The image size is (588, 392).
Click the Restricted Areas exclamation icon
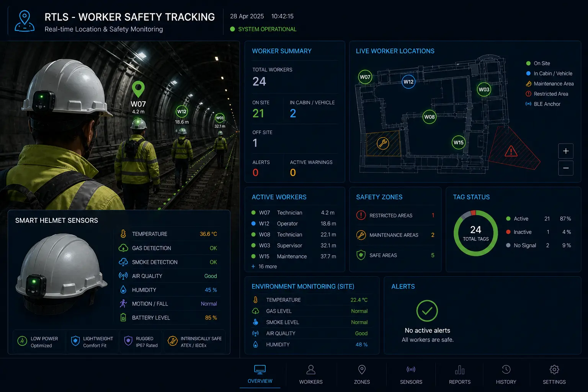(x=361, y=215)
